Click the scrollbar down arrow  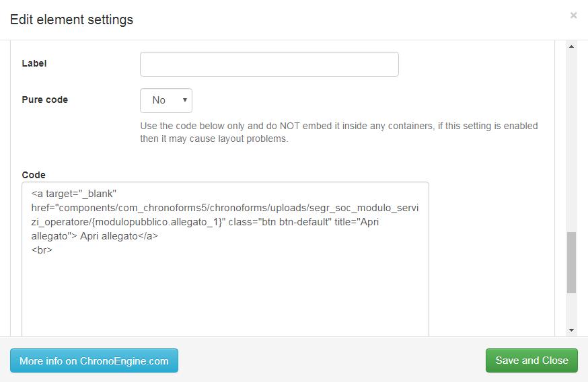571,330
